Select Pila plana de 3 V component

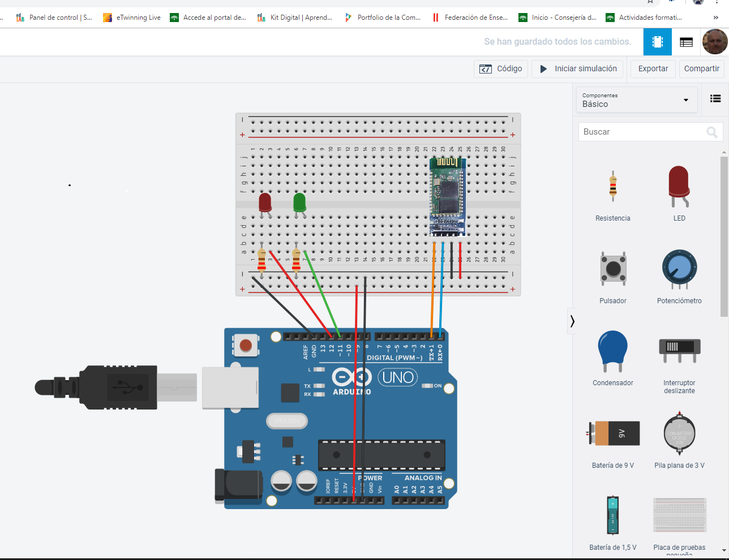coord(679,441)
